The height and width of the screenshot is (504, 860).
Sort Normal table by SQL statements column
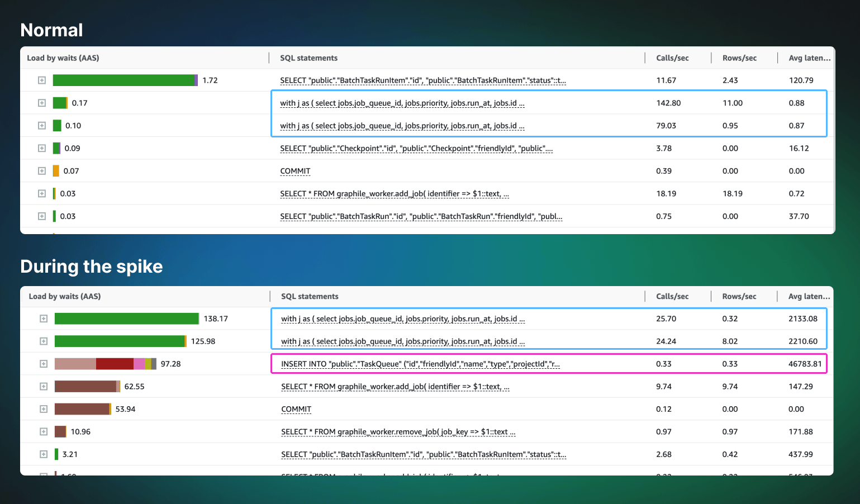click(309, 58)
